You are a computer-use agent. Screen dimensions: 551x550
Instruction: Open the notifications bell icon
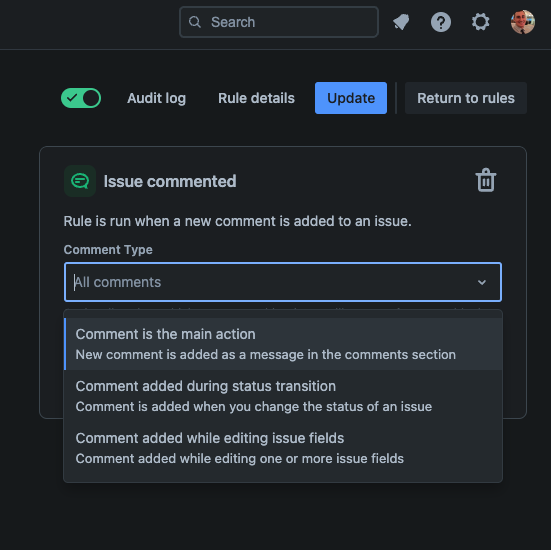[x=401, y=22]
